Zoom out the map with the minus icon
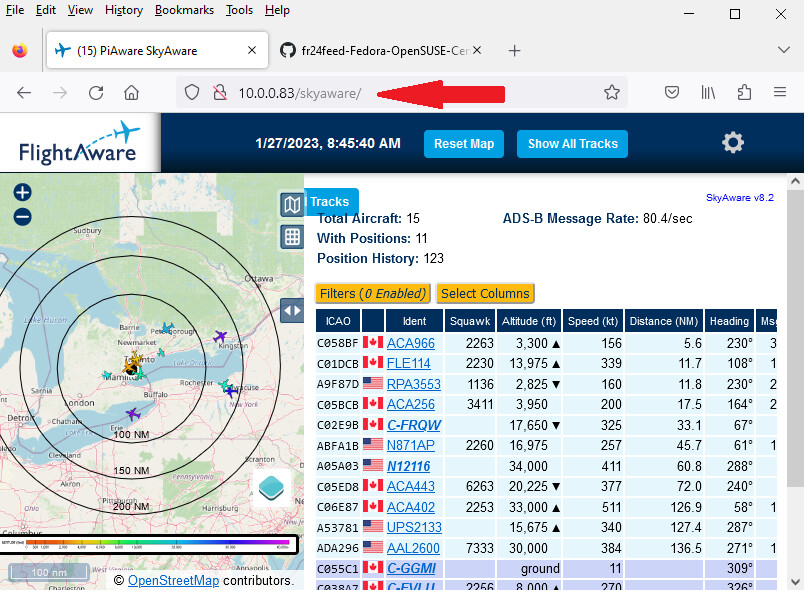This screenshot has width=808, height=594. 22,217
